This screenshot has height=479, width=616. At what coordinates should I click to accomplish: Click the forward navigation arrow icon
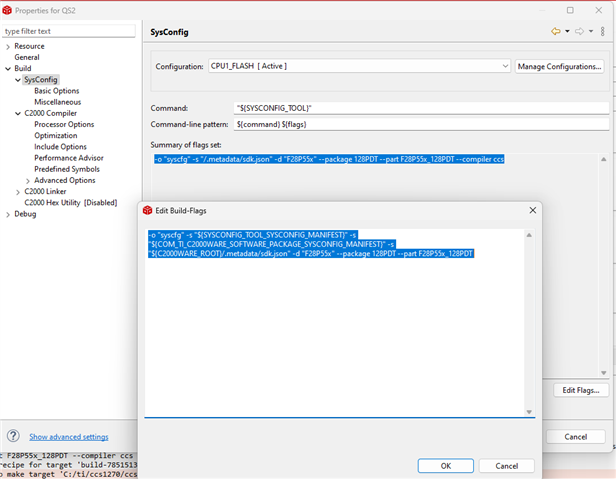pyautogui.click(x=579, y=31)
